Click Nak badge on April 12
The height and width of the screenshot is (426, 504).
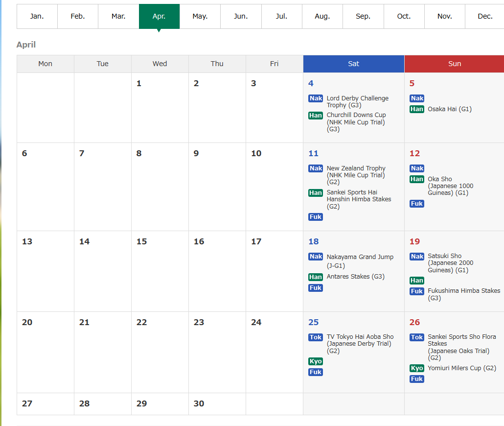pos(417,168)
